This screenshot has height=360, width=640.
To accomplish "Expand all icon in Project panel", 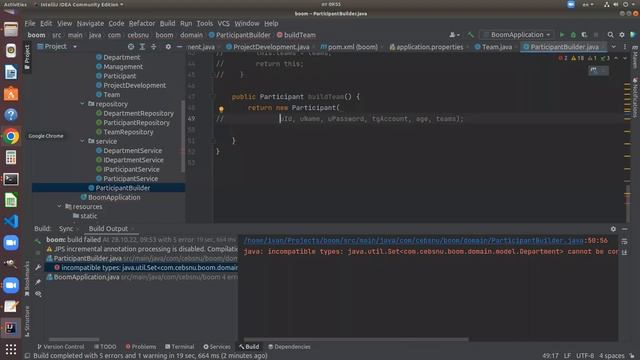I will click(x=142, y=47).
